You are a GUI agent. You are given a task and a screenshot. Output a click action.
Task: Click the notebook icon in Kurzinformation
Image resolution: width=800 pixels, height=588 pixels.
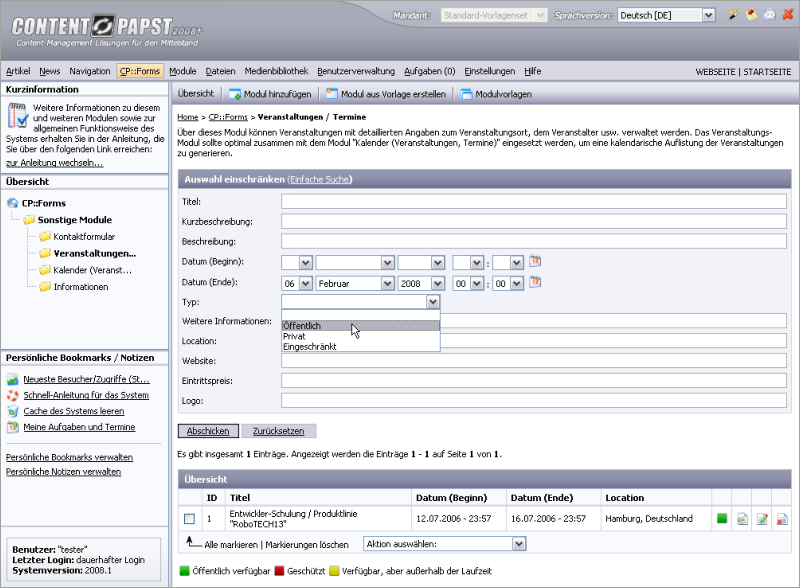18,115
